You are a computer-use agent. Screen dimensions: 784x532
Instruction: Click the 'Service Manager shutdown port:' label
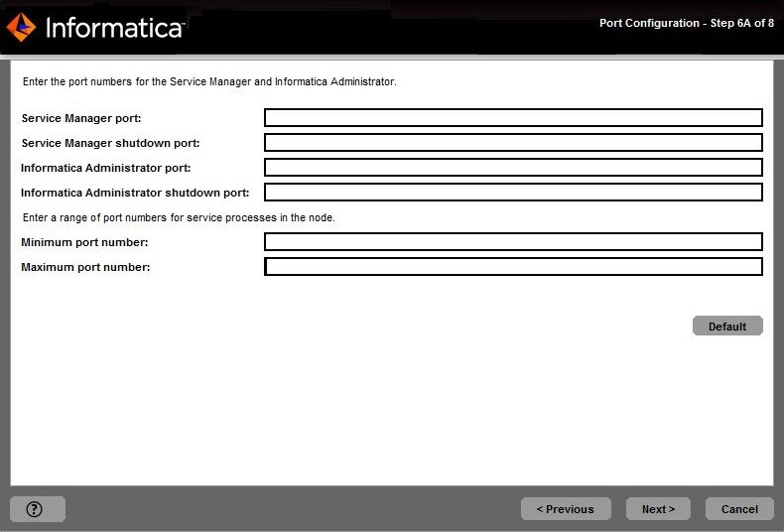110,143
